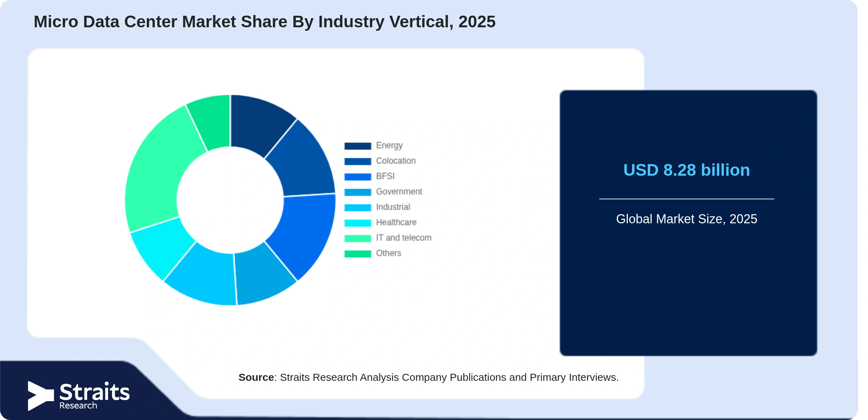Image resolution: width=868 pixels, height=420 pixels.
Task: Click the Straits Research arrow logo icon
Action: point(41,396)
